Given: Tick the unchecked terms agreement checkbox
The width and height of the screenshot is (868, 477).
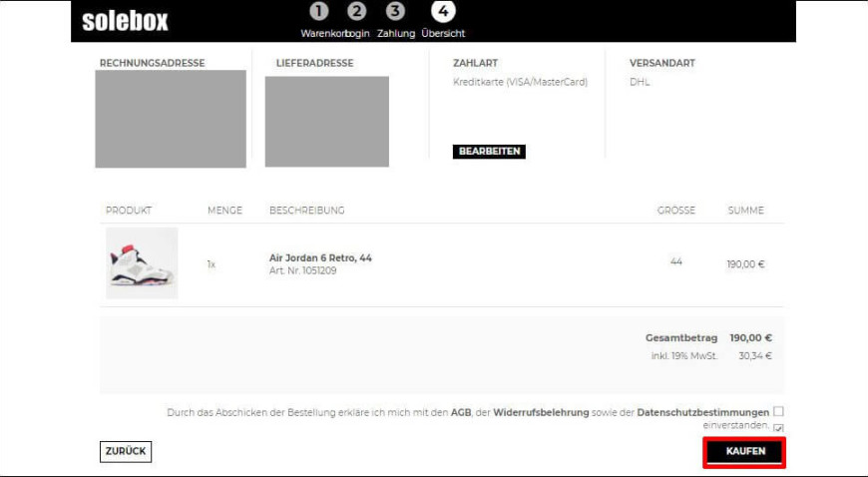Looking at the screenshot, I should [778, 411].
